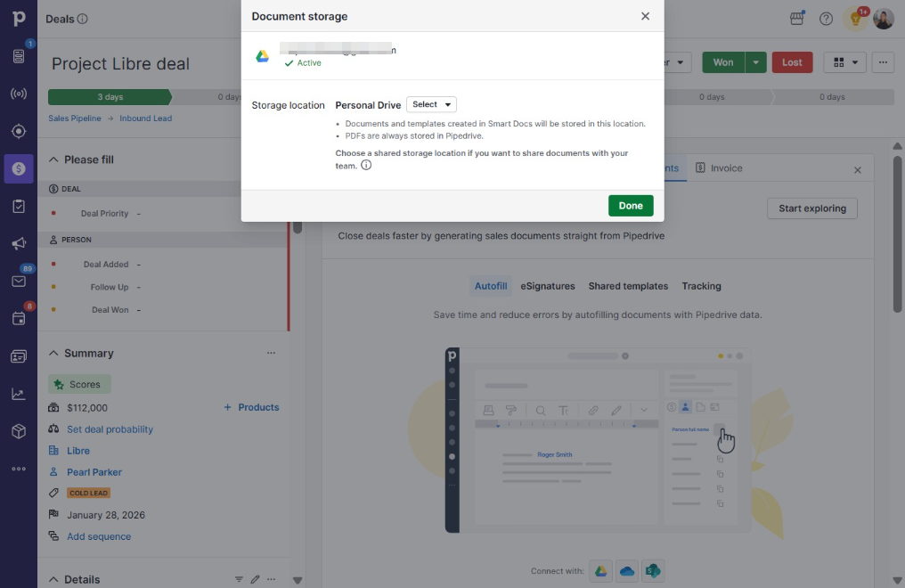This screenshot has width=905, height=588.
Task: Click January 28, 2026 close date
Action: pyautogui.click(x=106, y=515)
